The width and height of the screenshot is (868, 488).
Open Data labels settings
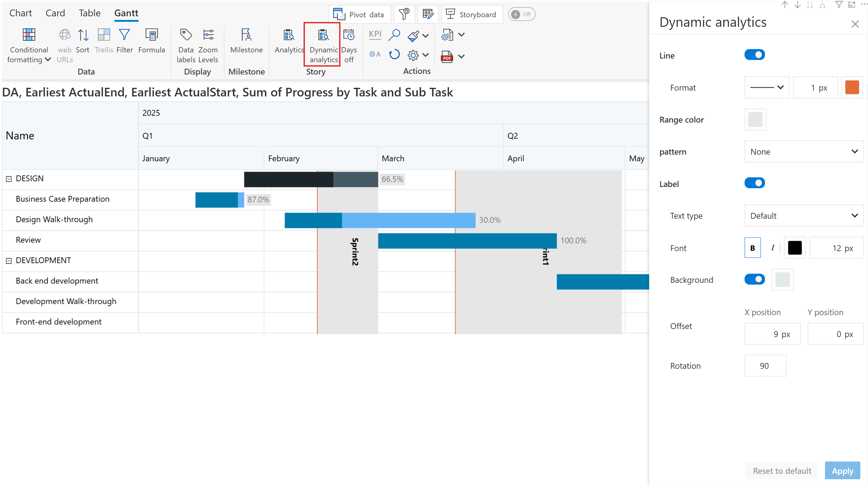pos(186,35)
